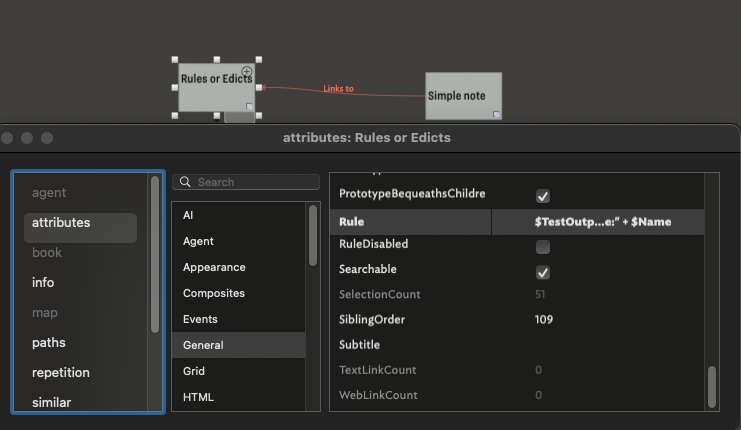
Task: Click the Rule value field
Action: point(598,222)
